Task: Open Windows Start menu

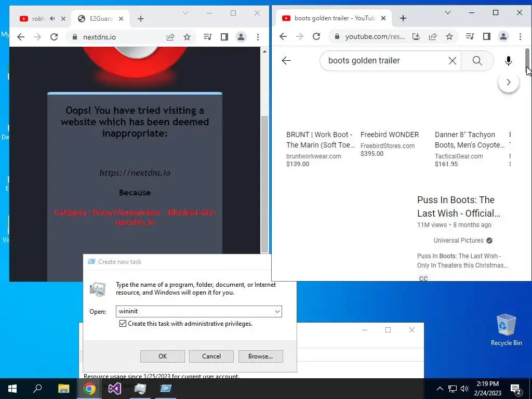Action: 12,389
